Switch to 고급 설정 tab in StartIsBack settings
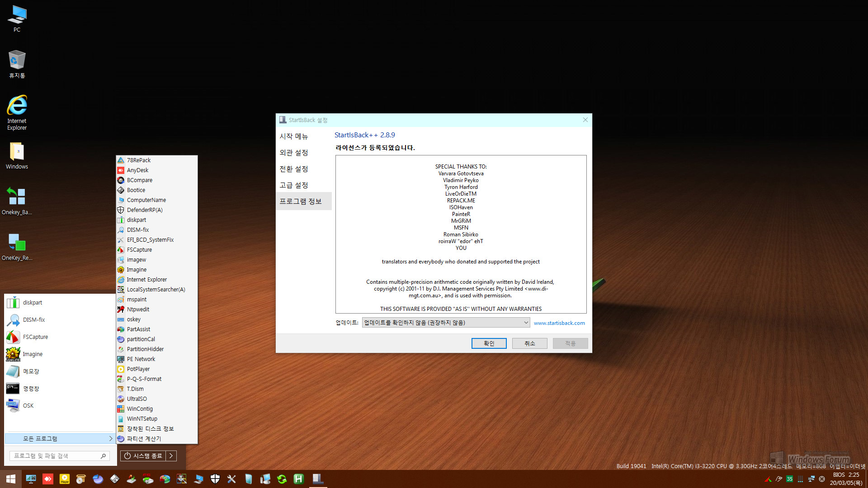The height and width of the screenshot is (488, 868). pos(304,185)
